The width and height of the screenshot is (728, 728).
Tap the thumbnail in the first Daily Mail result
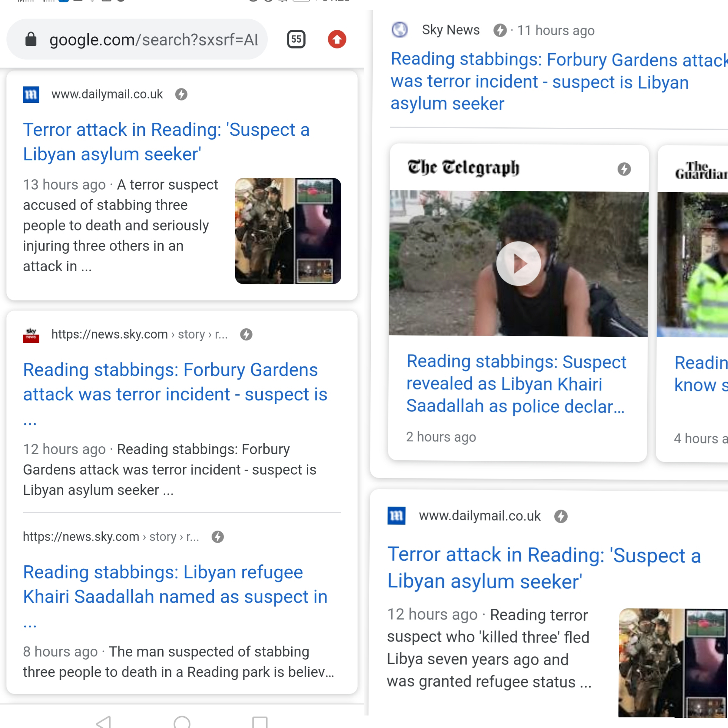288,231
